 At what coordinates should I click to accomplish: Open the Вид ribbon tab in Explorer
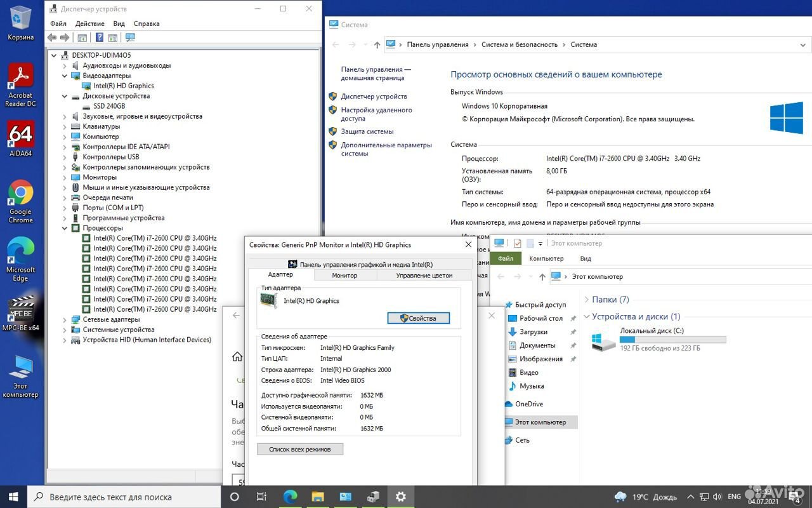(586, 258)
